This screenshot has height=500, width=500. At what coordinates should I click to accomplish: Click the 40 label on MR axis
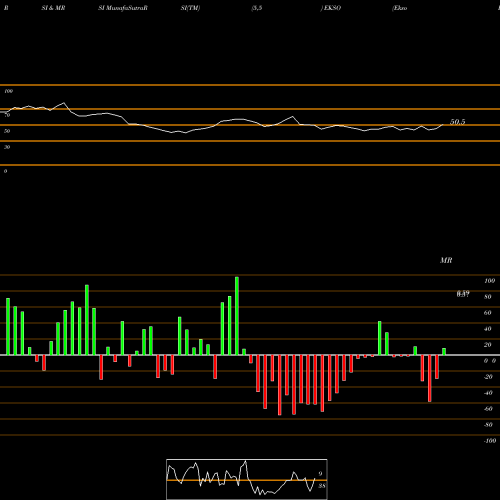488,329
